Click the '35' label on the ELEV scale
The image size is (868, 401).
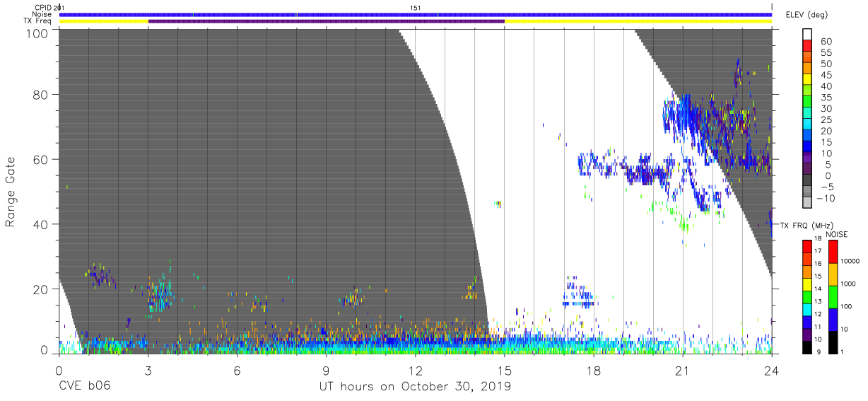click(x=827, y=98)
